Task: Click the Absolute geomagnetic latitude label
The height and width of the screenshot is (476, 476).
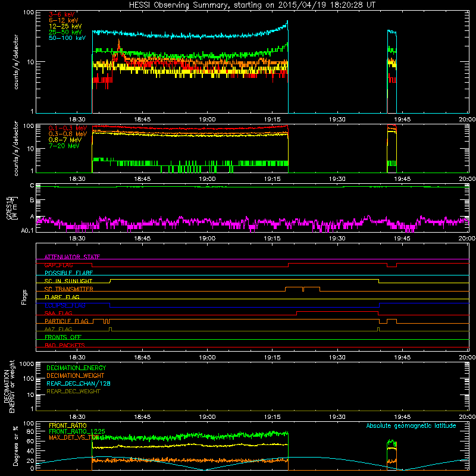Action: tap(411, 425)
